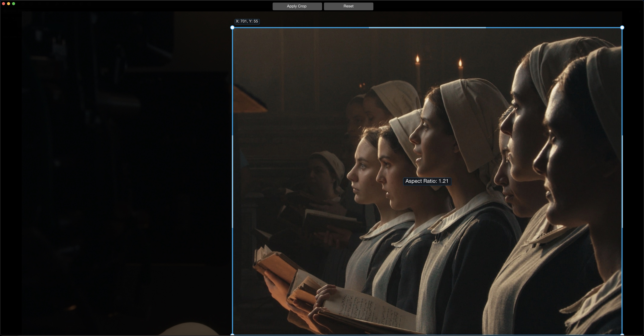Select the top-right corner crop handle
Screen dimensions: 644x336
[622, 28]
